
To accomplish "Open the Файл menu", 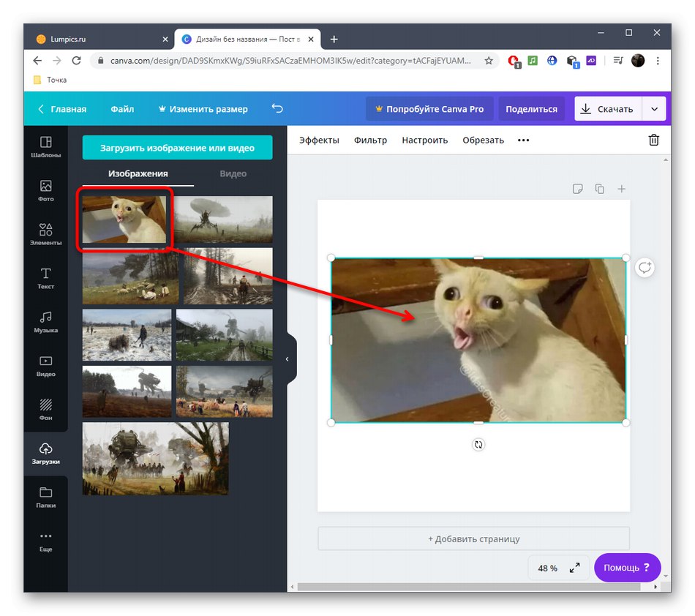I will coord(122,109).
